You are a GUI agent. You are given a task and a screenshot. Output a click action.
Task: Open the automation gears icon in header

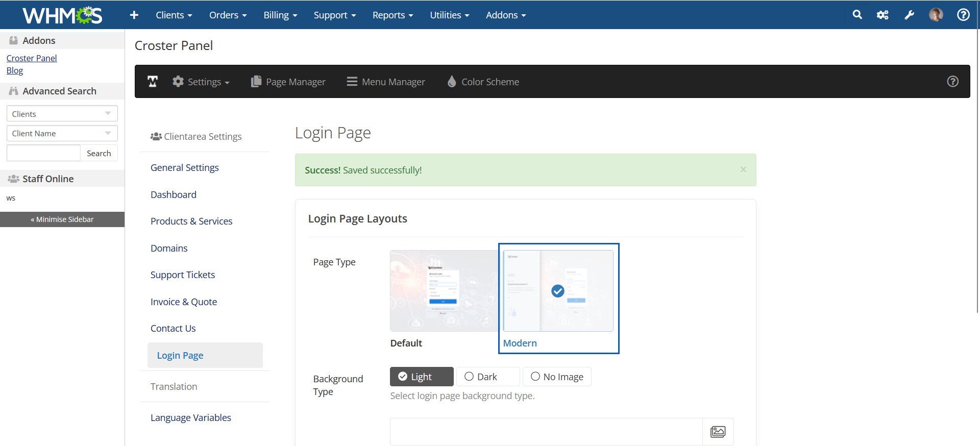[883, 15]
